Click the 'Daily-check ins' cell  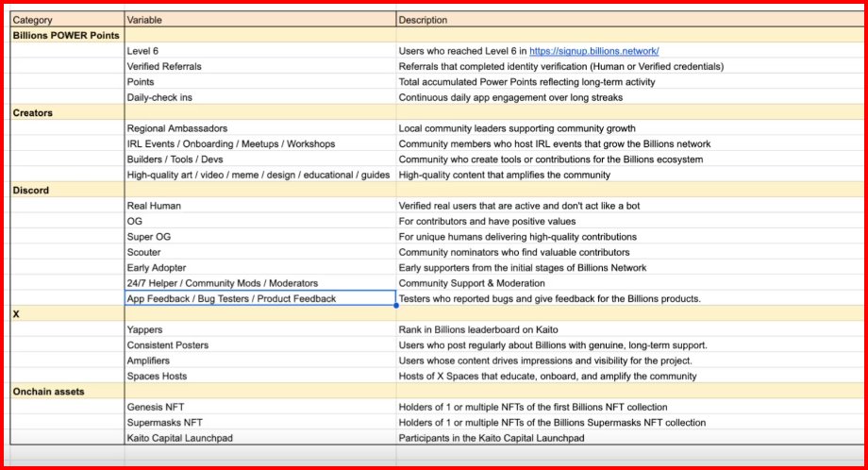[260, 97]
